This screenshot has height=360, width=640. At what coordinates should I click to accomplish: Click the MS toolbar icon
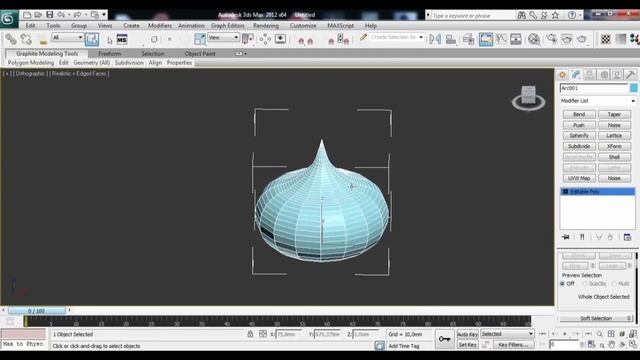(x=122, y=40)
